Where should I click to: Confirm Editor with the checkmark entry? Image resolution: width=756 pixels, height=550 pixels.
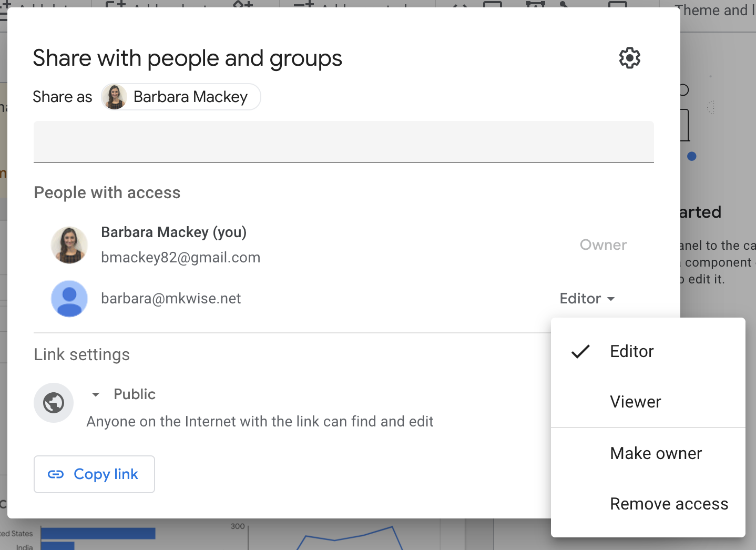click(631, 351)
